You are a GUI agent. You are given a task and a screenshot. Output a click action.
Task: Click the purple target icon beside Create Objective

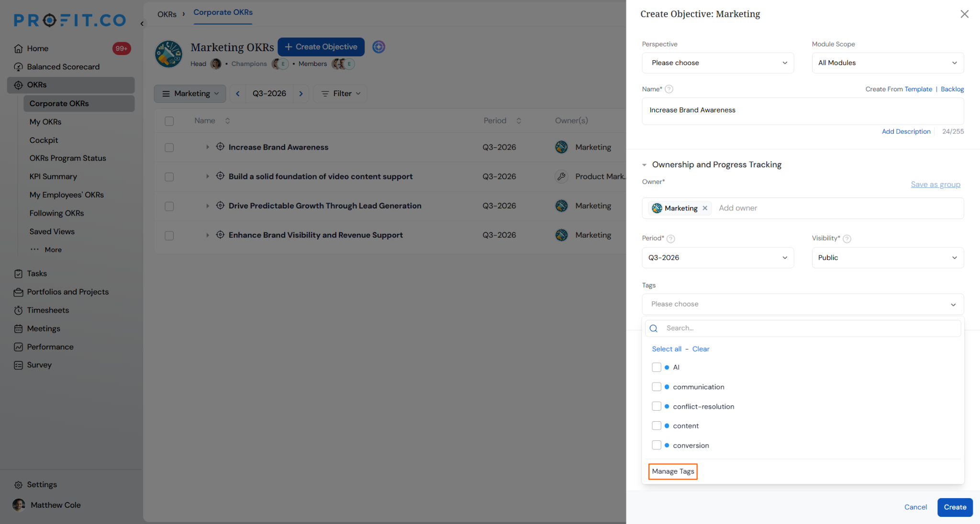pyautogui.click(x=379, y=47)
